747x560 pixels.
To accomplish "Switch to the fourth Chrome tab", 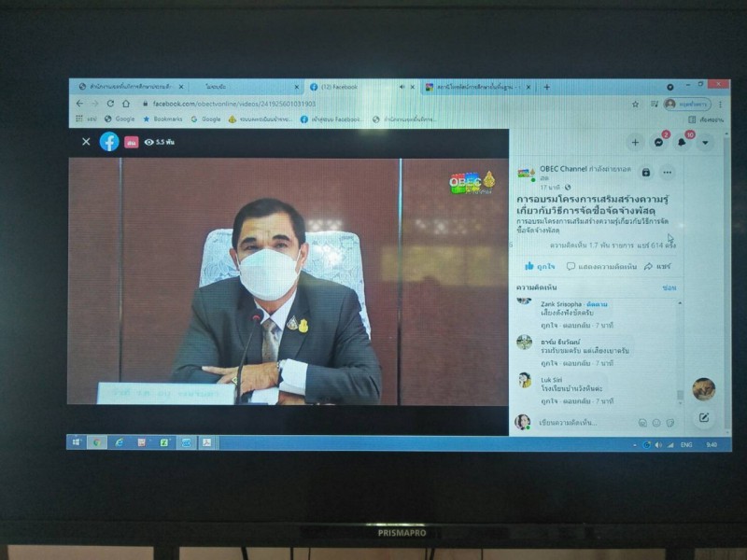I will pyautogui.click(x=476, y=87).
